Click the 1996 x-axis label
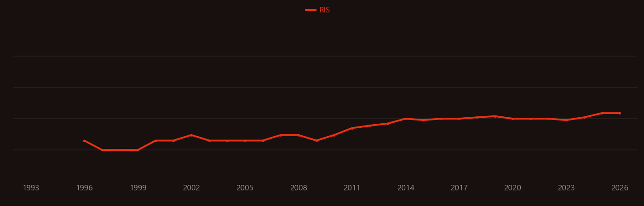This screenshot has height=206, width=644. click(x=84, y=188)
